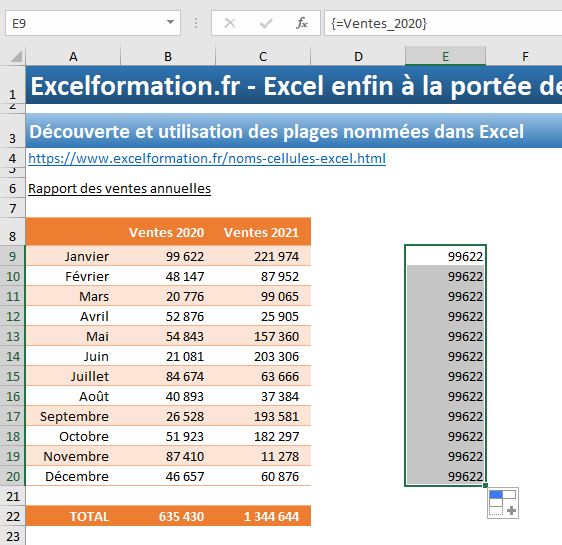Click the Select All corner triangle
The width and height of the screenshot is (562, 545).
point(16,56)
